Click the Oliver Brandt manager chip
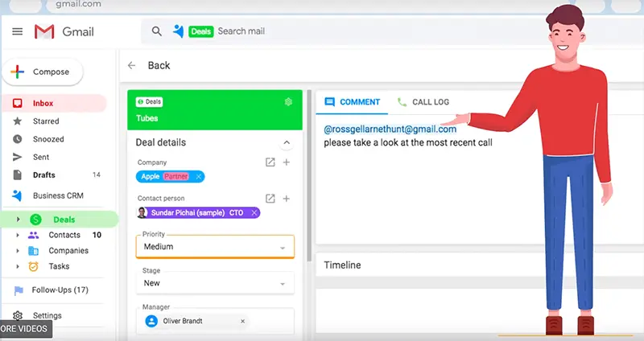This screenshot has width=644, height=341. pyautogui.click(x=195, y=321)
